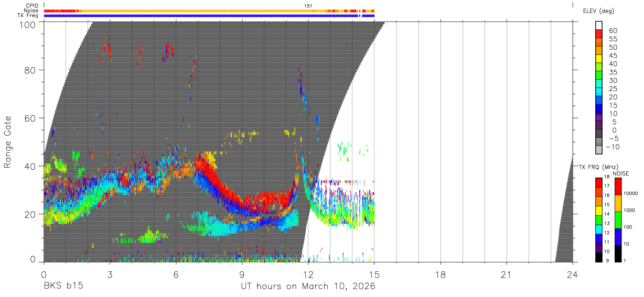This screenshot has height=297, width=644.
Task: Click the Range Gate axis title
Action: [x=8, y=142]
